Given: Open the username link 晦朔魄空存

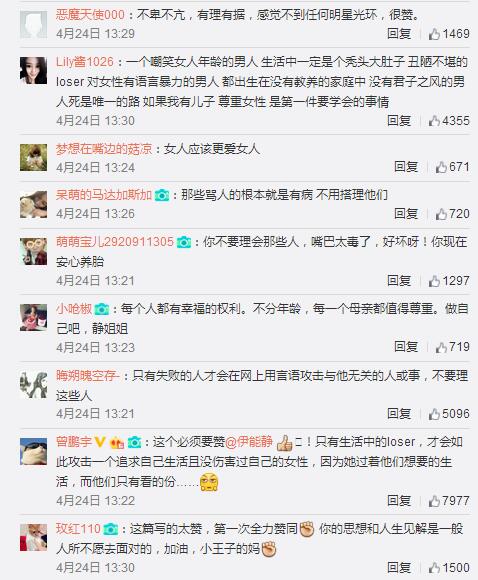Looking at the screenshot, I should coord(87,376).
